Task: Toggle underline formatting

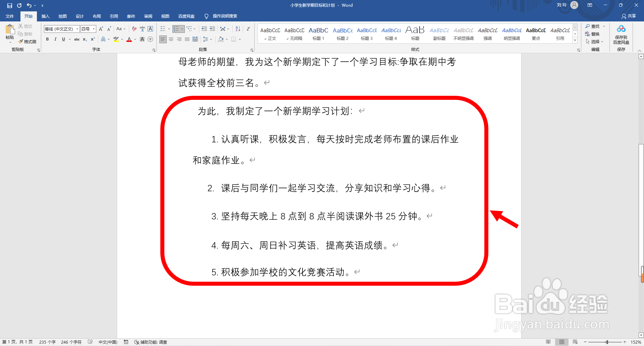Action: (63, 39)
